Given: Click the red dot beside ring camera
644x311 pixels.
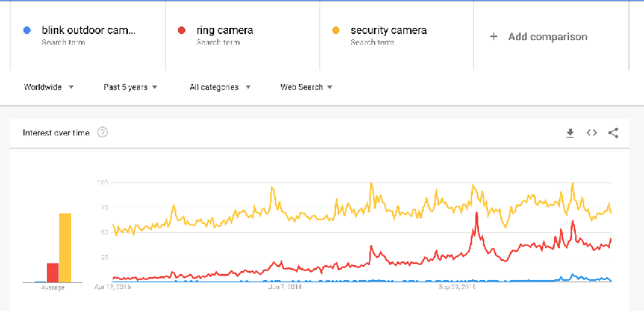Looking at the screenshot, I should pyautogui.click(x=181, y=31).
